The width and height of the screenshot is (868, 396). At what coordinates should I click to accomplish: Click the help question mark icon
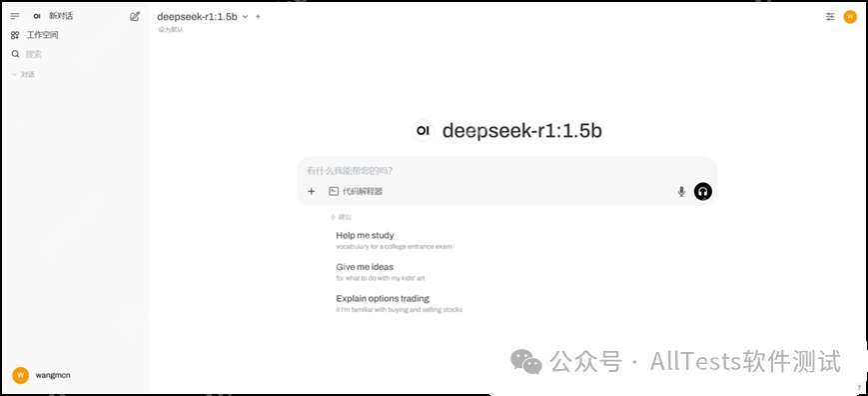click(859, 388)
